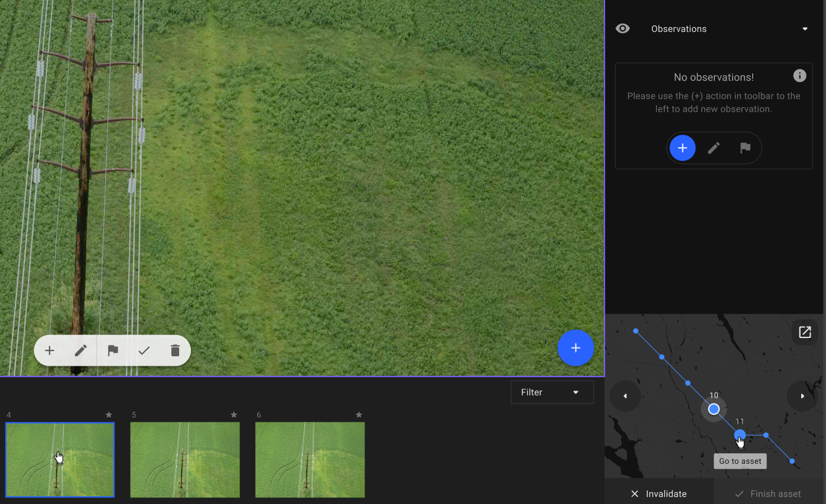
Task: Click the trash delete icon in image toolbar
Action: 175,350
